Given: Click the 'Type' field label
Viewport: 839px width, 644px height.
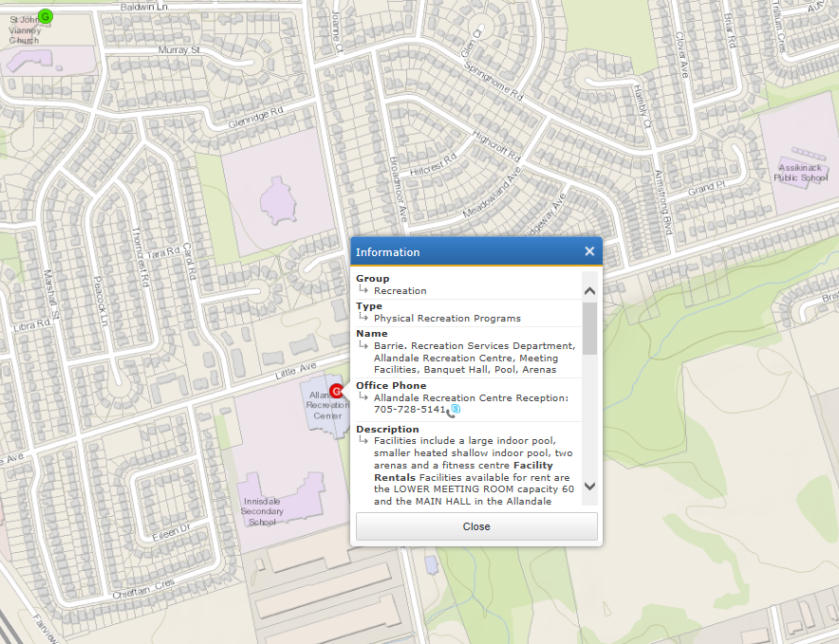Looking at the screenshot, I should [369, 306].
